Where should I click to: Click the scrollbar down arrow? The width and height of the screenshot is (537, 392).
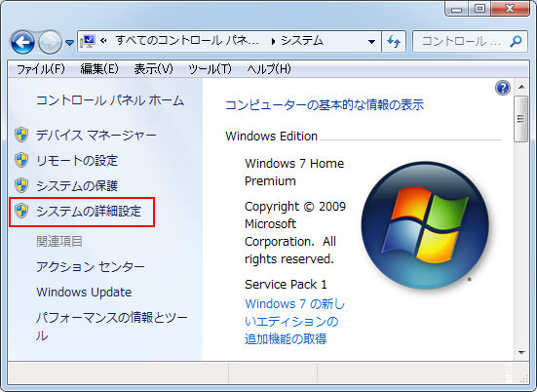(x=521, y=352)
